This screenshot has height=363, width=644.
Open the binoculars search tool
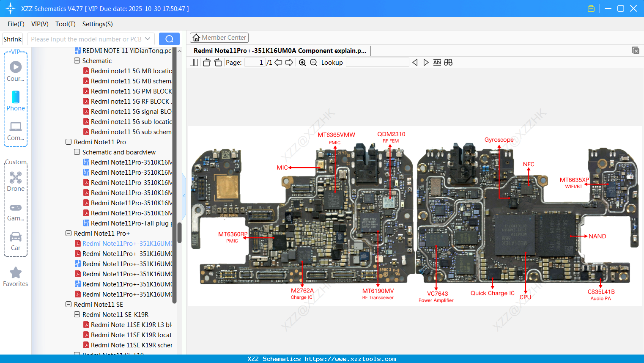[448, 62]
